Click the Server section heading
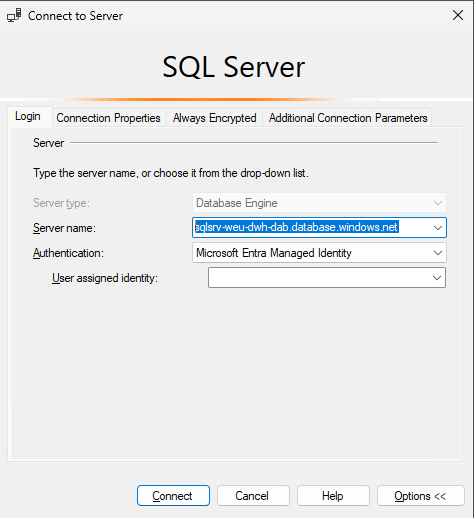 48,143
